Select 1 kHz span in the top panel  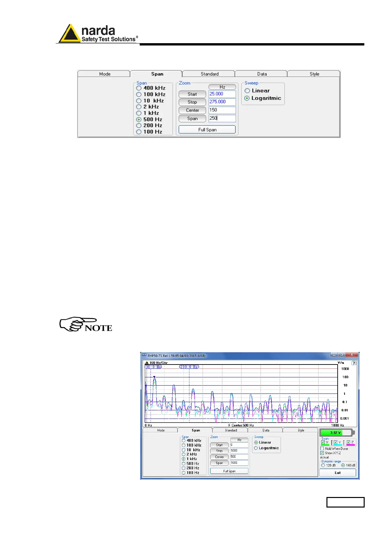(148, 113)
